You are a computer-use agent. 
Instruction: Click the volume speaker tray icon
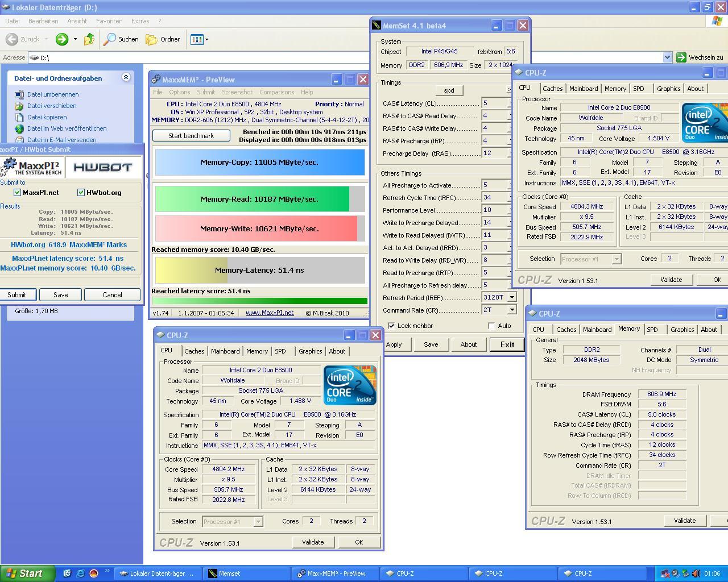point(696,573)
